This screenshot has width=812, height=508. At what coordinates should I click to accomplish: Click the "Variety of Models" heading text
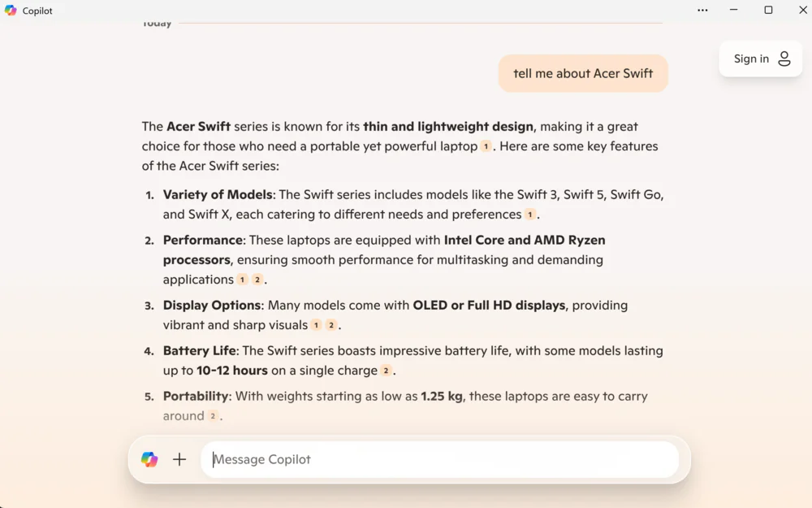pyautogui.click(x=218, y=194)
